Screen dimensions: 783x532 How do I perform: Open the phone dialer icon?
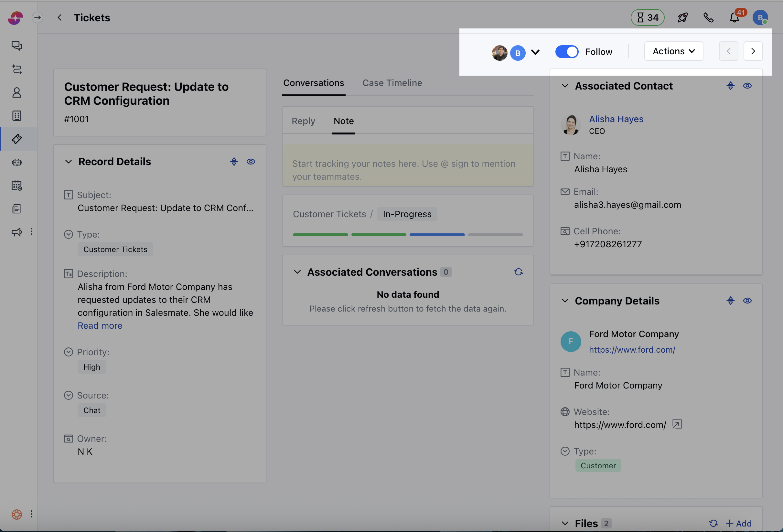point(708,17)
